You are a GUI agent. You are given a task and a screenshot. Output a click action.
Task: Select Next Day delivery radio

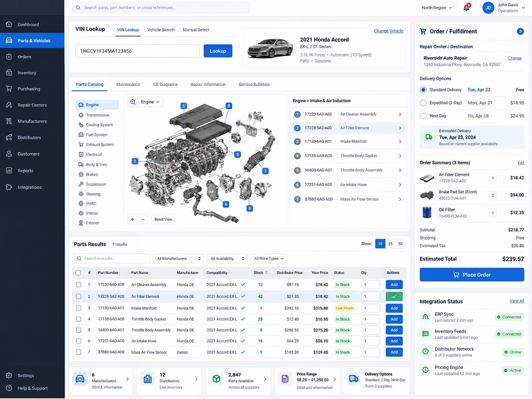click(423, 115)
